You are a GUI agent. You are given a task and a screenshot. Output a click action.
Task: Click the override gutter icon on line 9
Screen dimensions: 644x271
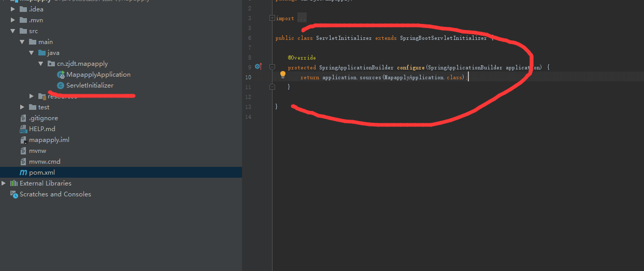pos(258,67)
